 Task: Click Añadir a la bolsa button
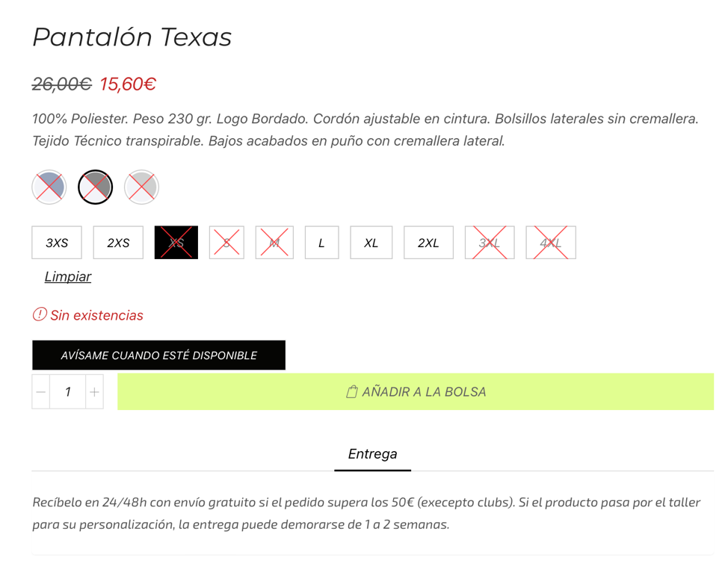(416, 392)
